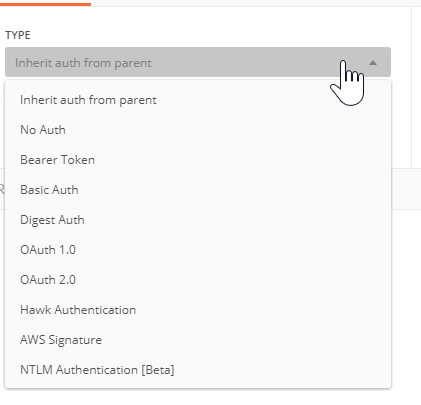Select OAuth 1.0 auth type
421x405 pixels.
coord(198,250)
